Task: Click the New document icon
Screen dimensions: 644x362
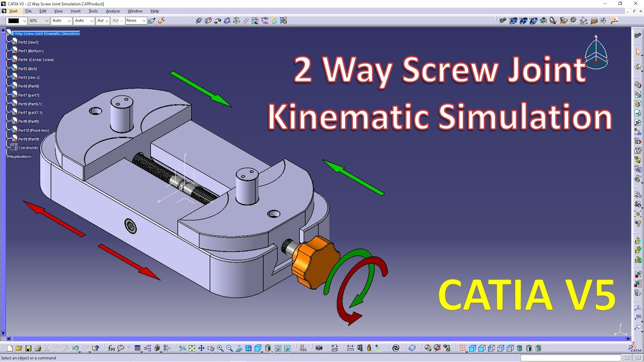Action: point(10,348)
